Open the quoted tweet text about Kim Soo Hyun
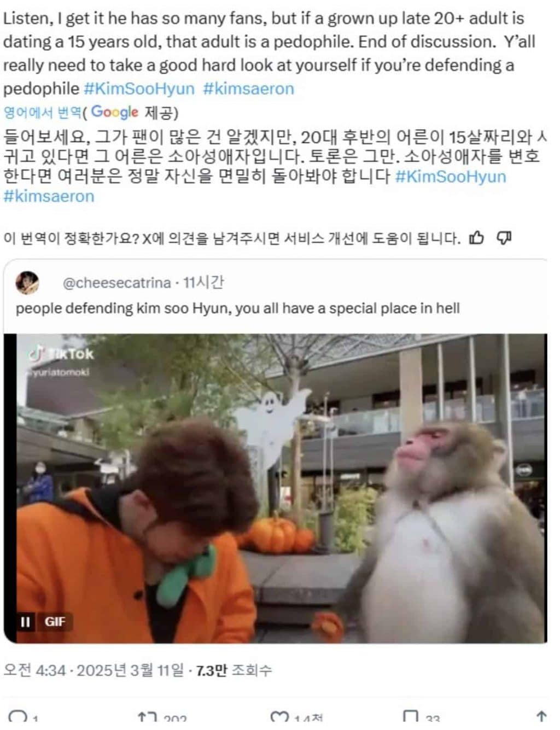 click(x=237, y=308)
